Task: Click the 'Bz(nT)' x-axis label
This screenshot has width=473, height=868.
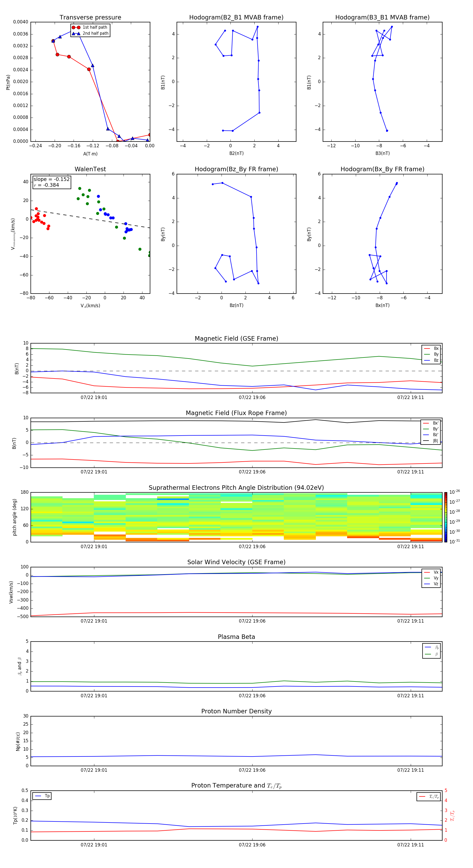Action: pos(236,305)
